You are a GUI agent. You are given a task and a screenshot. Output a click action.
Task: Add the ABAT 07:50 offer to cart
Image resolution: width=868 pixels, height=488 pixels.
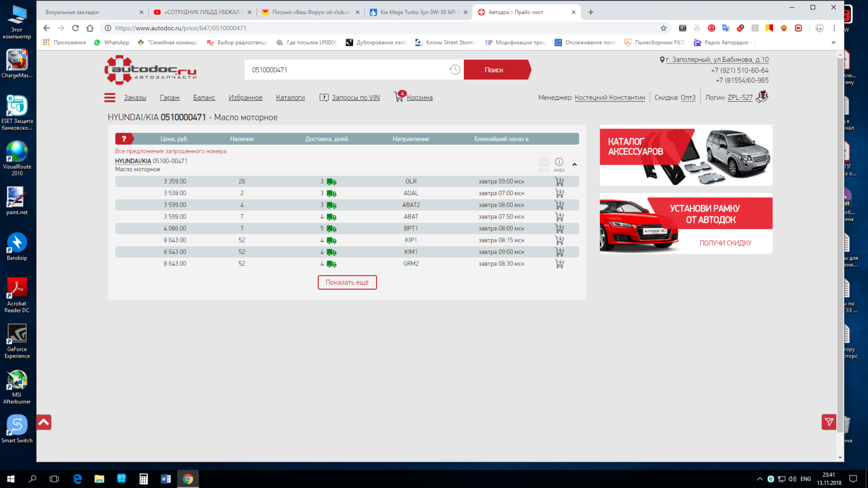pos(559,216)
